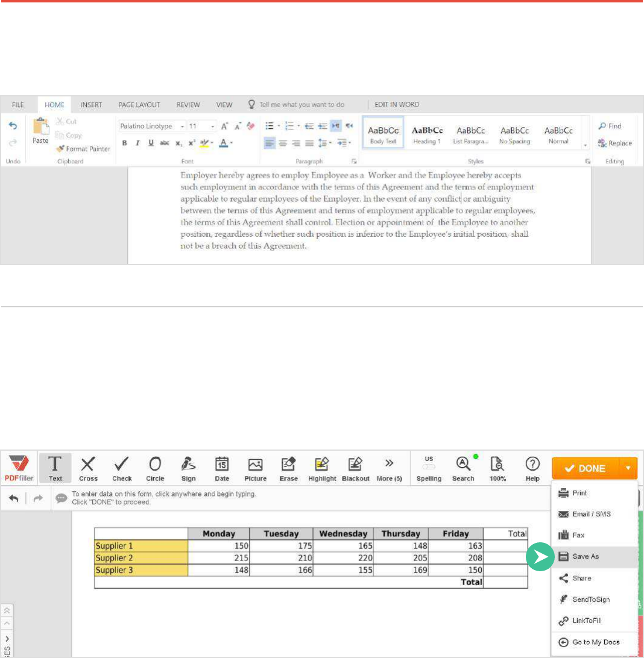Screen dimensions: 644x658
Task: Toggle Italic formatting
Action: [x=137, y=143]
